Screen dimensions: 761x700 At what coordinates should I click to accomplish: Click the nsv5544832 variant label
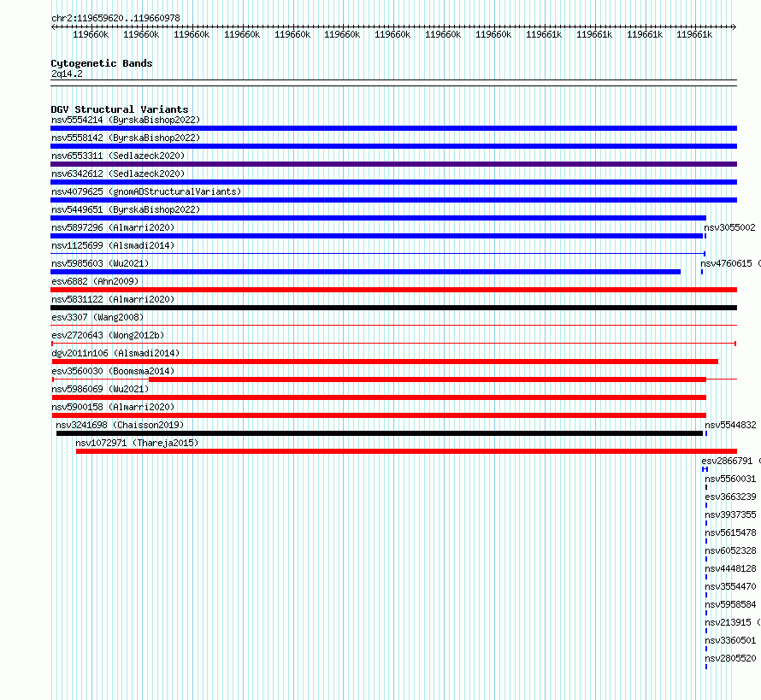[730, 425]
